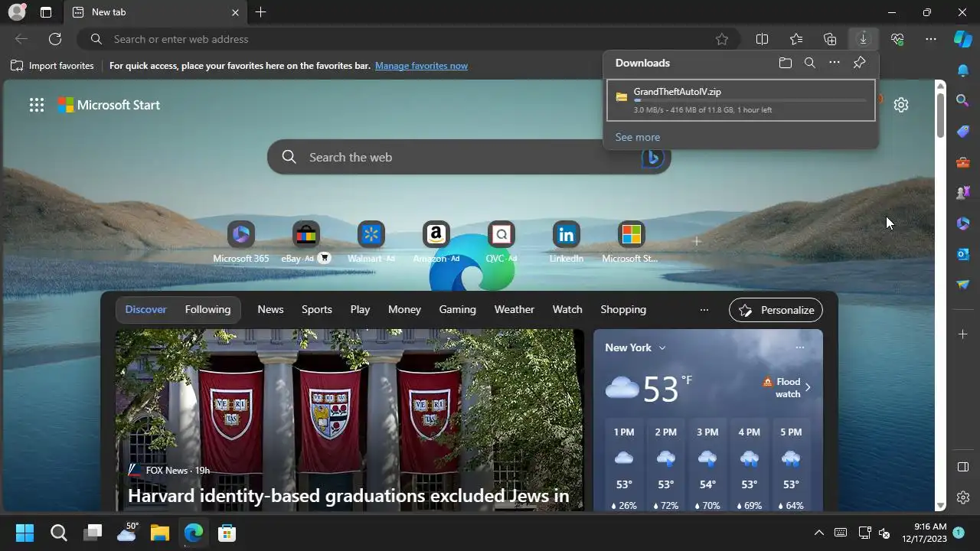Screen dimensions: 980x551
Task: Open the tab actions menu icon
Action: pos(46,12)
